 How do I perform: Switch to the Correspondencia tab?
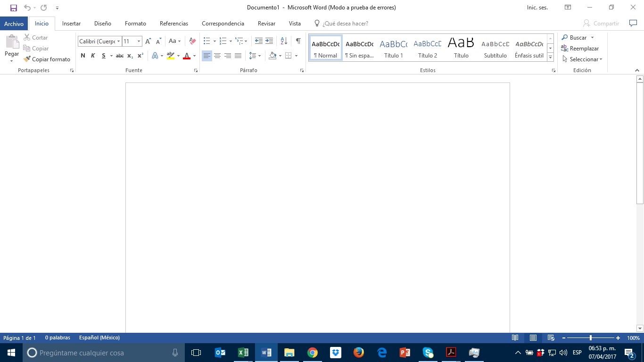pyautogui.click(x=223, y=24)
